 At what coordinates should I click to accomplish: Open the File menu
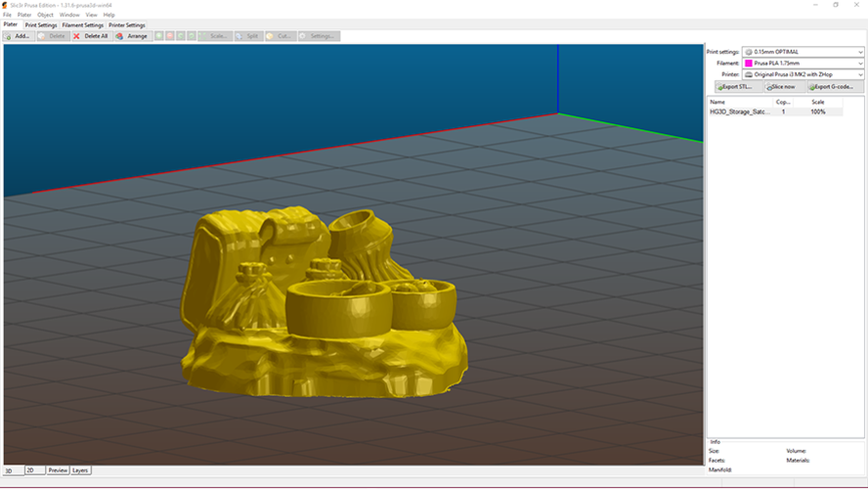tap(7, 15)
